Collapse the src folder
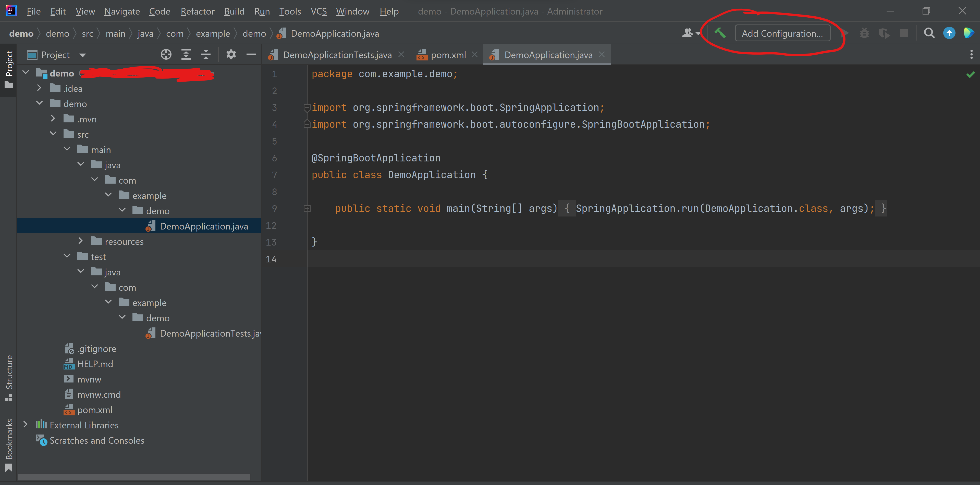The image size is (980, 485). [53, 133]
